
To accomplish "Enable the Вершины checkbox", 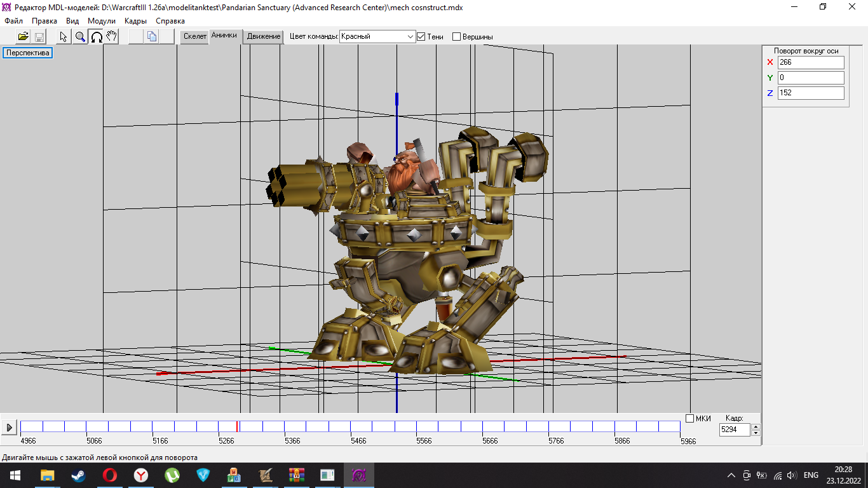I will [x=456, y=37].
